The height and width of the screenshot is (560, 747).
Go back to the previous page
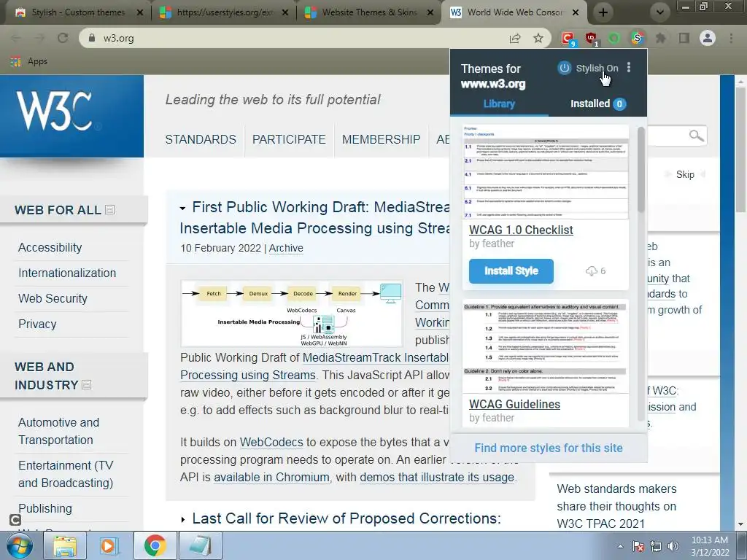[16, 38]
